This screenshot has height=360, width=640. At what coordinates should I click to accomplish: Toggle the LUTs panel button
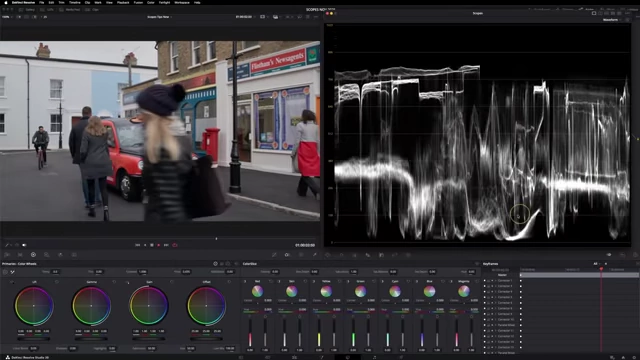click(47, 9)
